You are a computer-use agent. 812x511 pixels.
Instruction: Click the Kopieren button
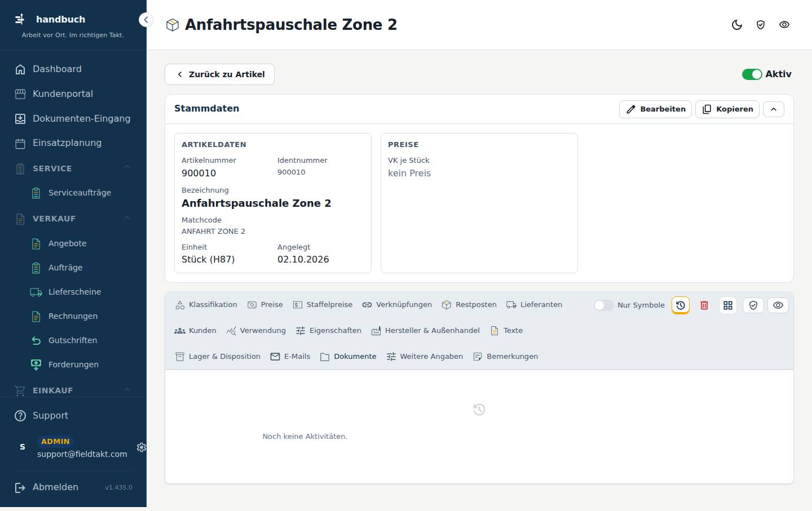click(727, 109)
